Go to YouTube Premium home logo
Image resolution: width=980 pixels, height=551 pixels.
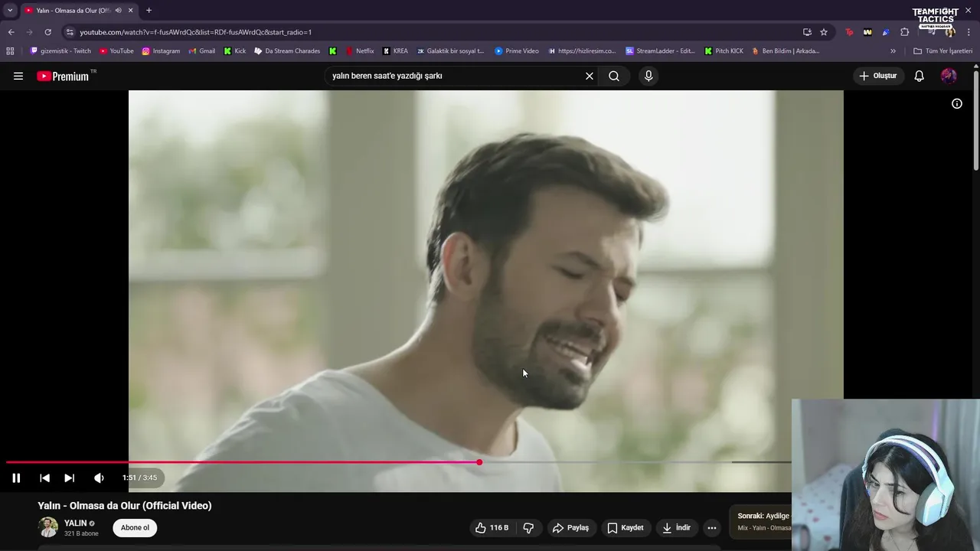63,76
